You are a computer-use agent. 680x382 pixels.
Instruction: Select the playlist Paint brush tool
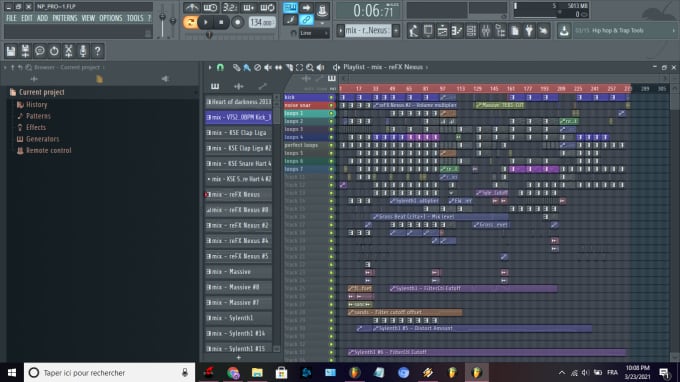coord(247,68)
